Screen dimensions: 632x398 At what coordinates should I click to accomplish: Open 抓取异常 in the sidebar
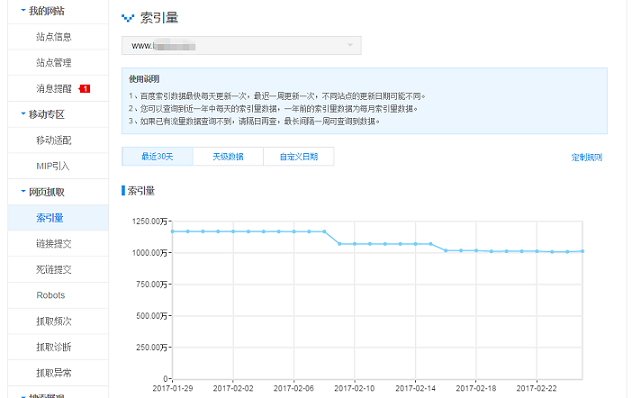54,373
